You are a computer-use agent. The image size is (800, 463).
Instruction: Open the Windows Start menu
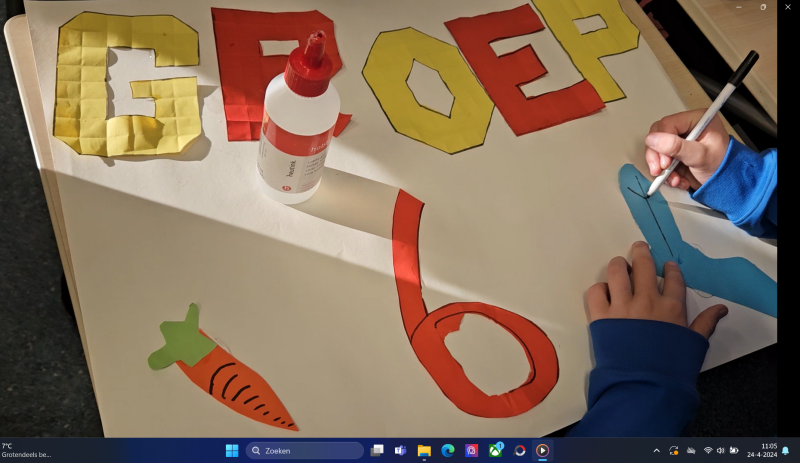[232, 451]
